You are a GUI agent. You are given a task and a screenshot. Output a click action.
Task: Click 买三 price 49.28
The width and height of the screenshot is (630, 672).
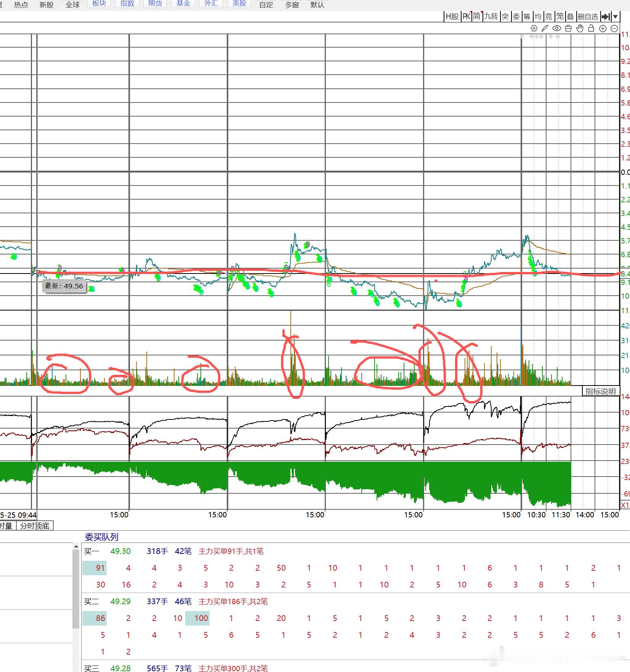[x=120, y=668]
